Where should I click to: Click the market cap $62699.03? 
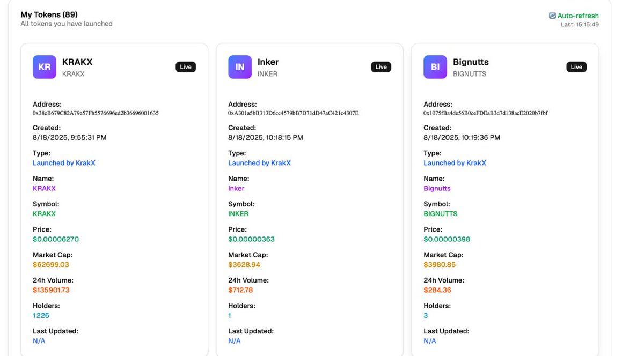coord(51,265)
